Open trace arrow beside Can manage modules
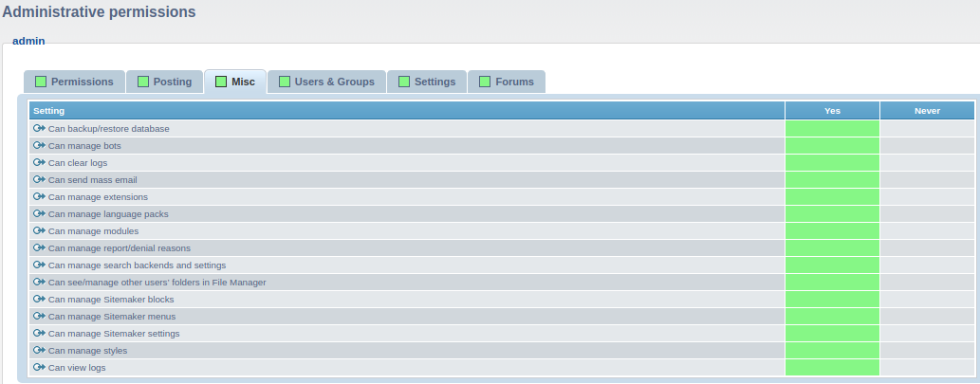 point(40,230)
